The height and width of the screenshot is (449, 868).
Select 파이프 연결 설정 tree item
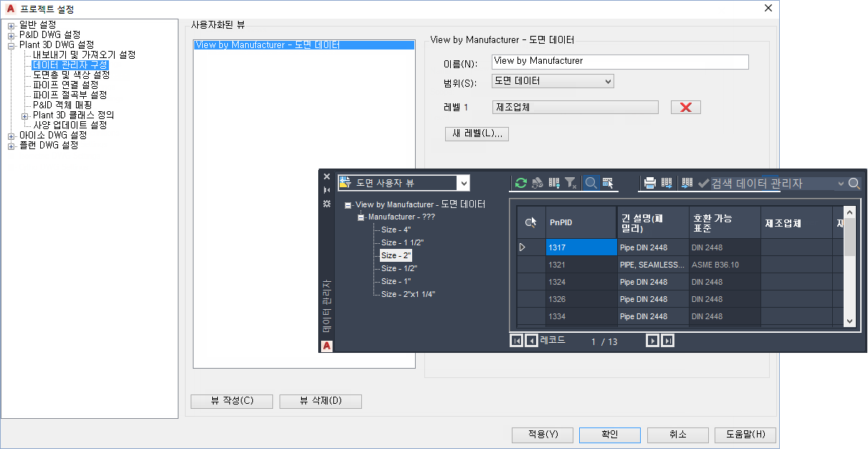coord(65,85)
